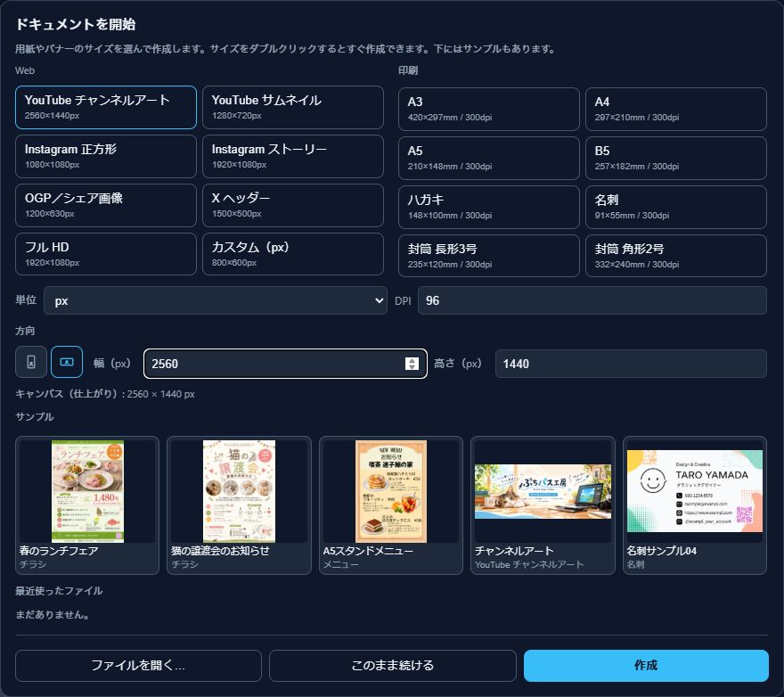784x697 pixels.
Task: Click the DPI input field
Action: tap(592, 300)
